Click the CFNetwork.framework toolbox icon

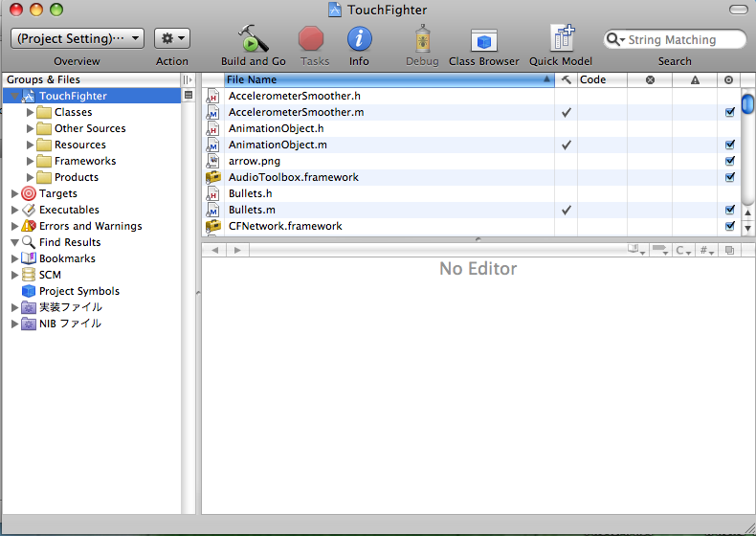point(212,226)
